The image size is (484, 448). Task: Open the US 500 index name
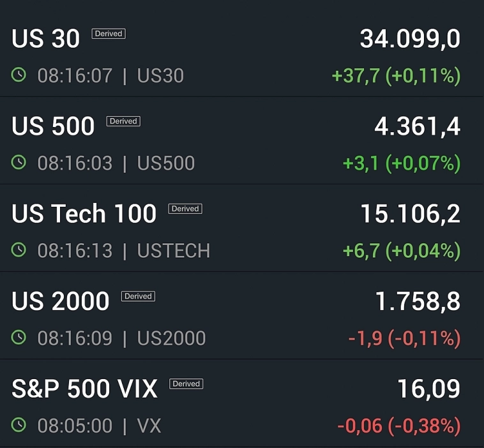[53, 127]
